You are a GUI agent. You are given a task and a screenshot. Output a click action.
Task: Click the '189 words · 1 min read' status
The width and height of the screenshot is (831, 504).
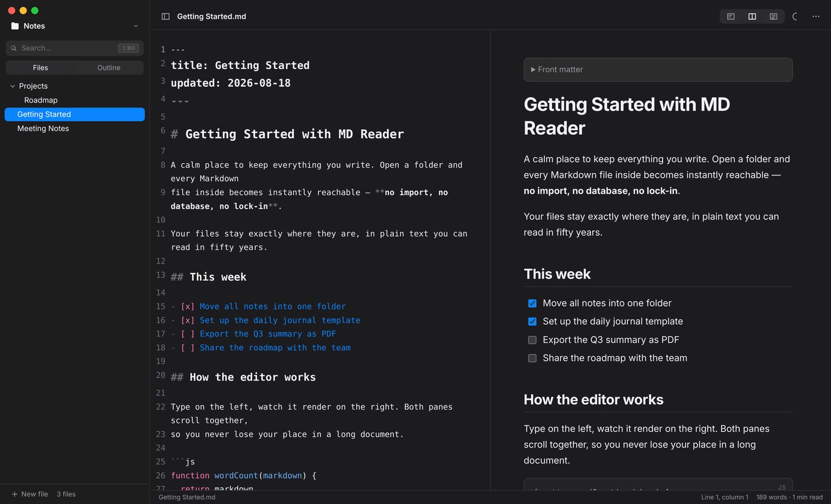pyautogui.click(x=789, y=497)
